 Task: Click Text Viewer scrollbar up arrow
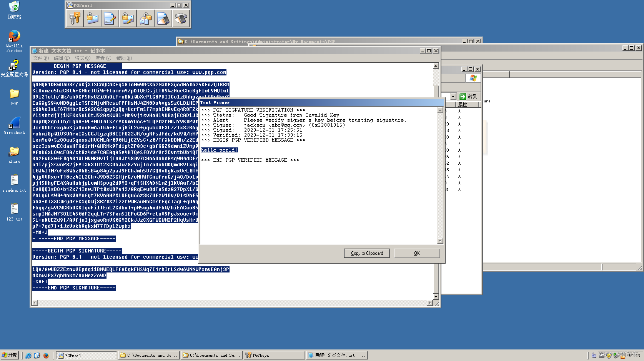(x=440, y=110)
